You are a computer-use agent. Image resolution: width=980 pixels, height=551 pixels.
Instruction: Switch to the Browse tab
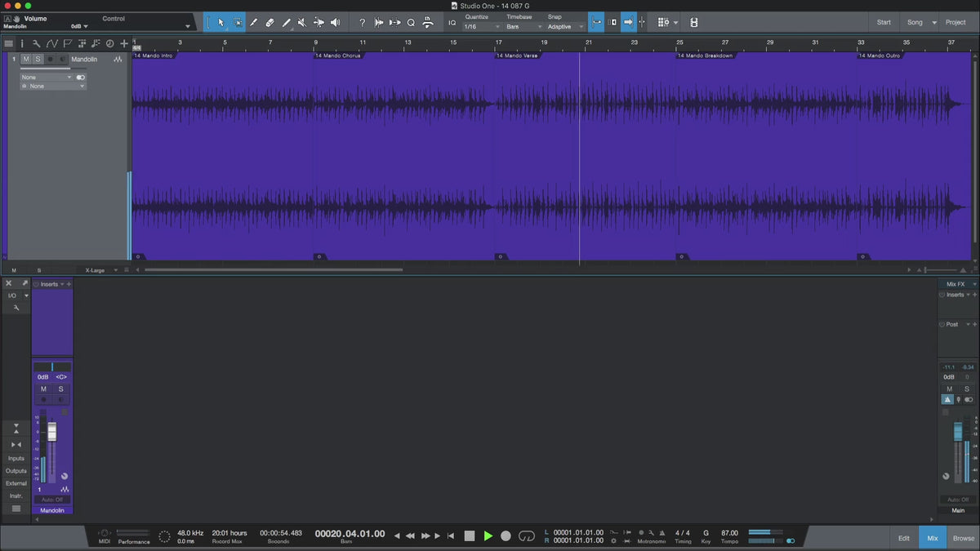pos(964,538)
